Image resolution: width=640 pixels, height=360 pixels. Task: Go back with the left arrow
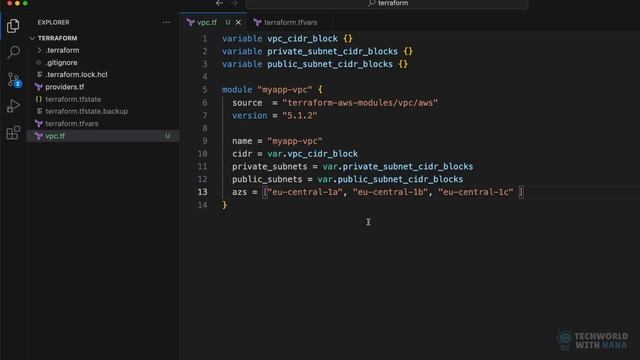point(220,3)
